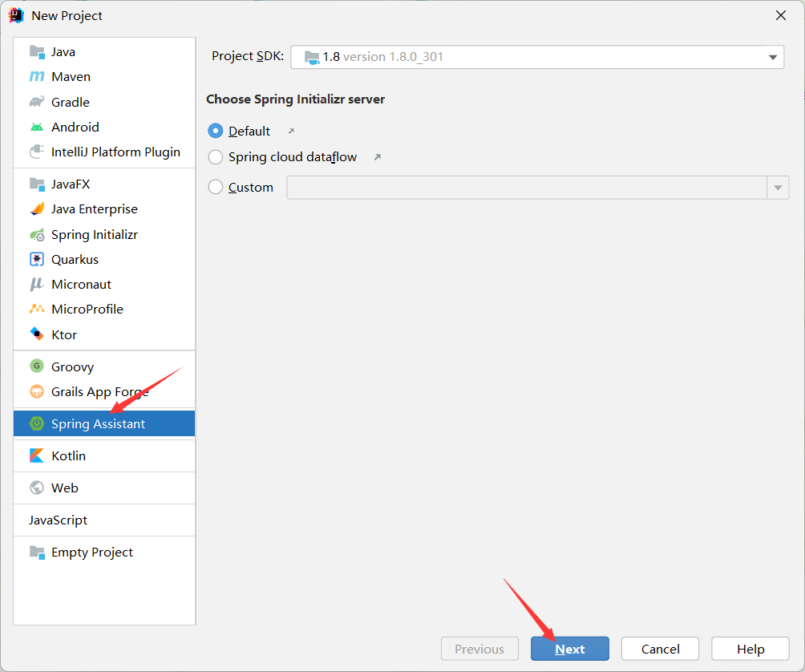Viewport: 805px width, 672px height.
Task: Click the Grails App Forge icon
Action: [x=37, y=391]
